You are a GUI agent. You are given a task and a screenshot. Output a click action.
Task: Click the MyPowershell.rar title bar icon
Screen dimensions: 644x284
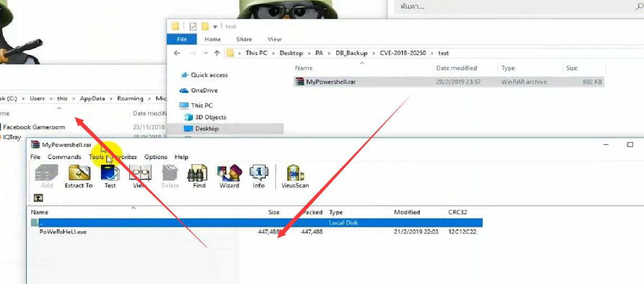point(35,145)
